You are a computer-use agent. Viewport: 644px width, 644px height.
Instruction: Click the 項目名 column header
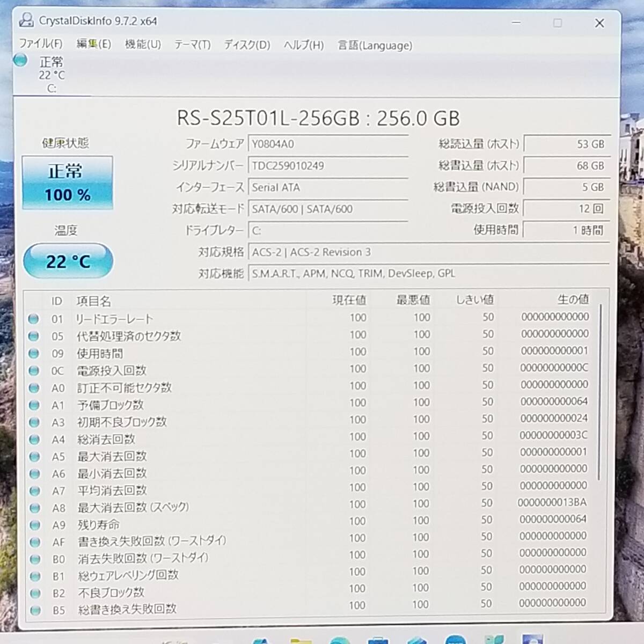coord(93,301)
